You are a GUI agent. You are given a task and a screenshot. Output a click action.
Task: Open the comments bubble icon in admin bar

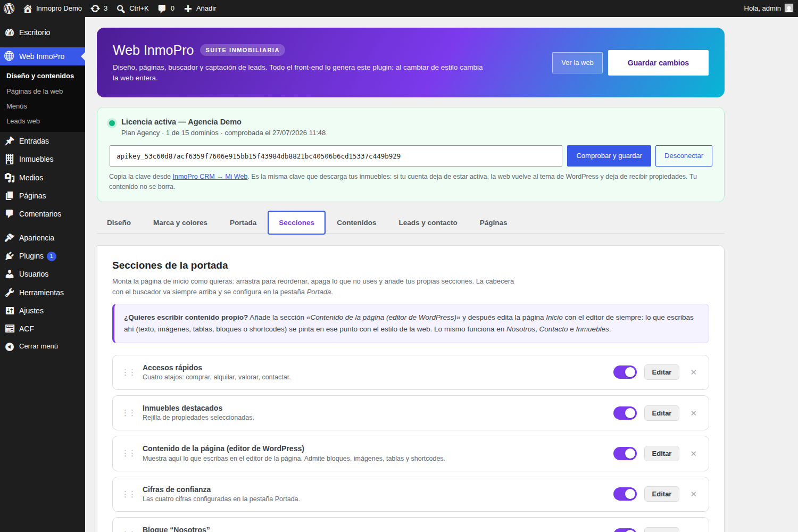tap(162, 9)
